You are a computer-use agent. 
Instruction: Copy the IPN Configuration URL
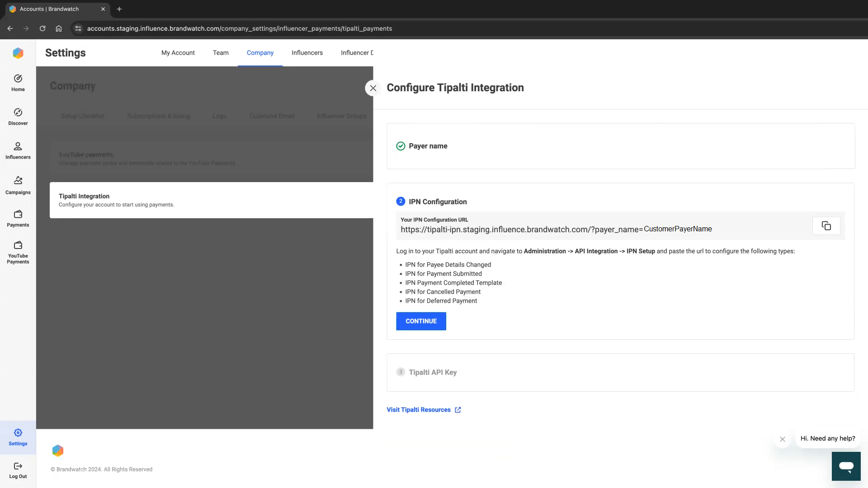826,226
